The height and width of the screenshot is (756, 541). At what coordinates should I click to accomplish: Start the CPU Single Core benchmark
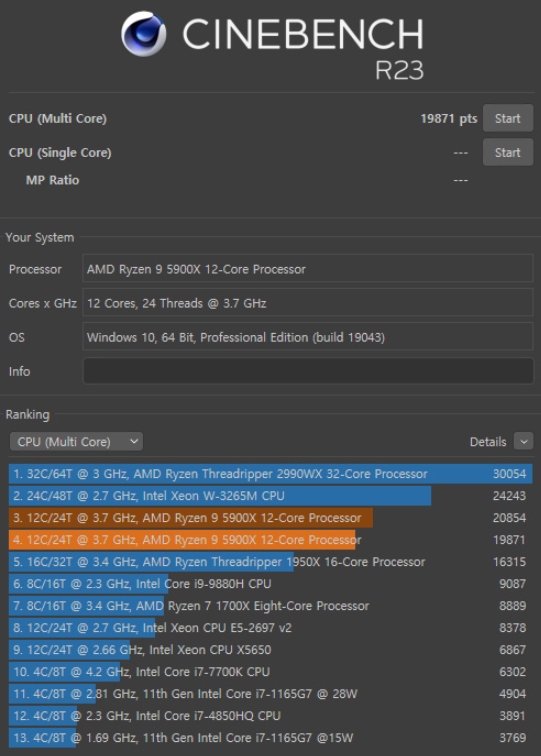coord(508,152)
